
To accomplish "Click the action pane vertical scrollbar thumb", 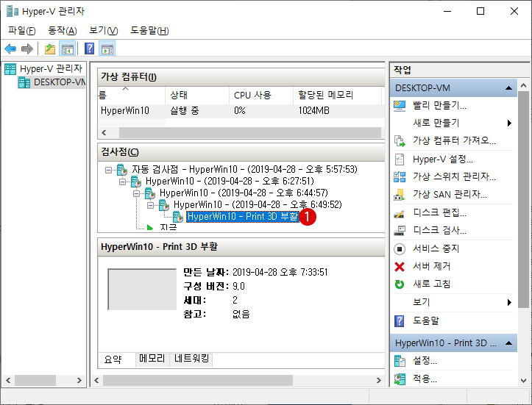I will 523,199.
